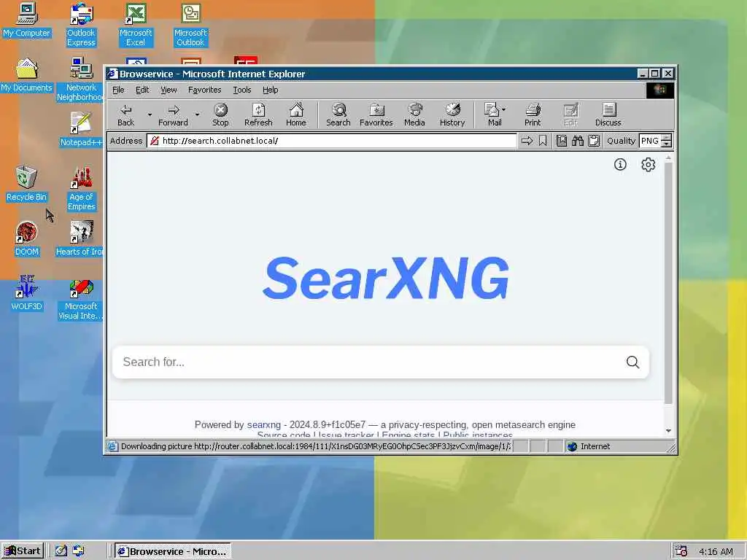
Task: Expand the Back button history dropdown arrow
Action: 149,114
